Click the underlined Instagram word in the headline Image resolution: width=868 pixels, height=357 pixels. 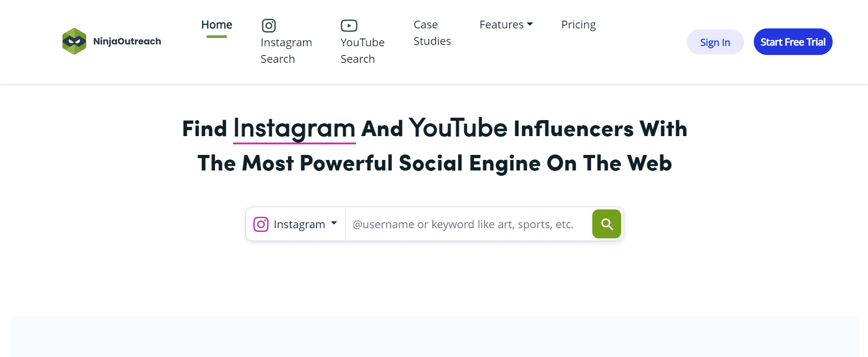294,128
